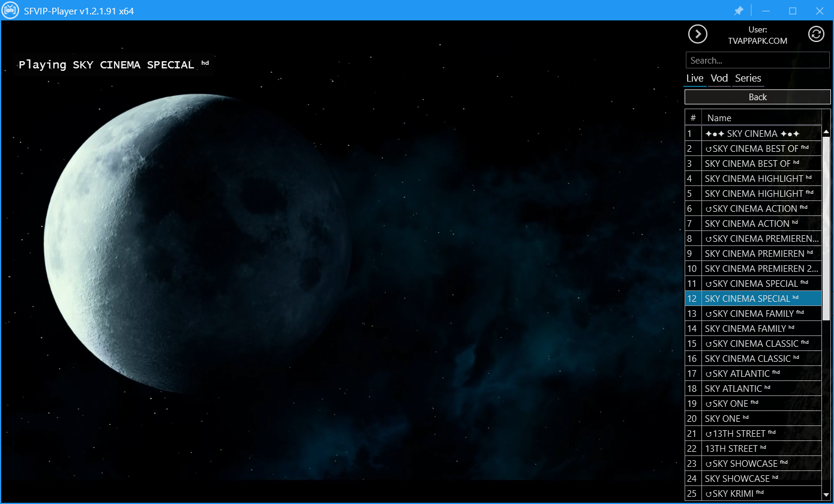Select channel 15, SKY CINEMA CLASSIC fhd

(x=754, y=344)
